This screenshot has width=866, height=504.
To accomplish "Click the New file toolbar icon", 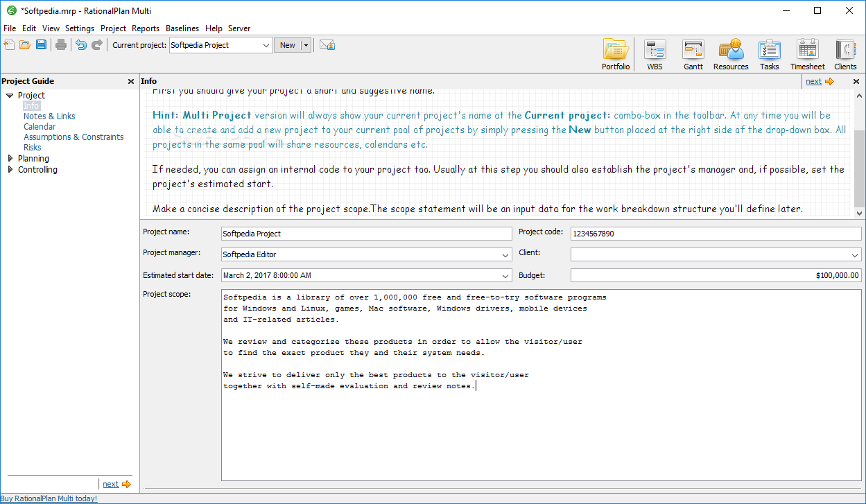I will (x=9, y=45).
